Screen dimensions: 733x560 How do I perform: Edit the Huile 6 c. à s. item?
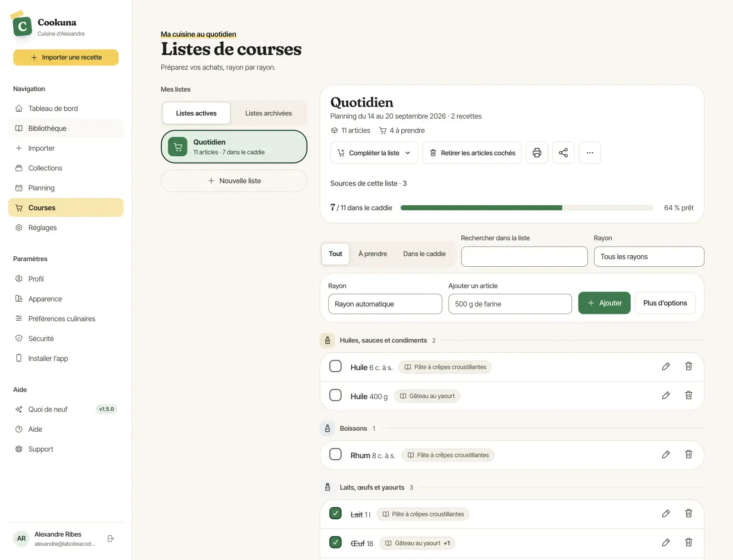(666, 366)
